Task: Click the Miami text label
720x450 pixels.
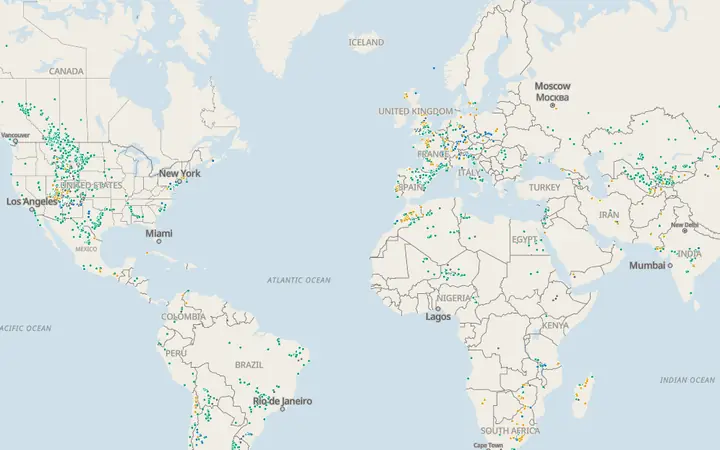Action: coord(159,233)
